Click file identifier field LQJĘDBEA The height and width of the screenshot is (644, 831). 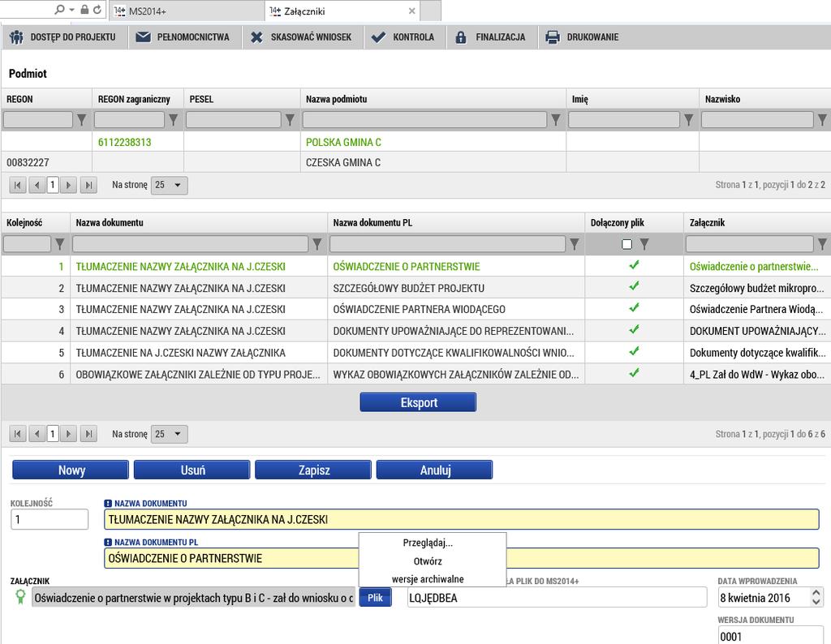[x=557, y=598]
